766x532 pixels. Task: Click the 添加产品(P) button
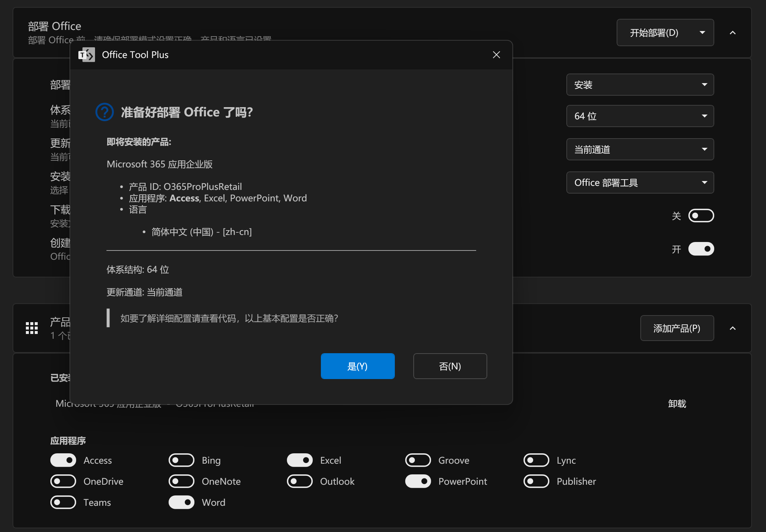[677, 328]
